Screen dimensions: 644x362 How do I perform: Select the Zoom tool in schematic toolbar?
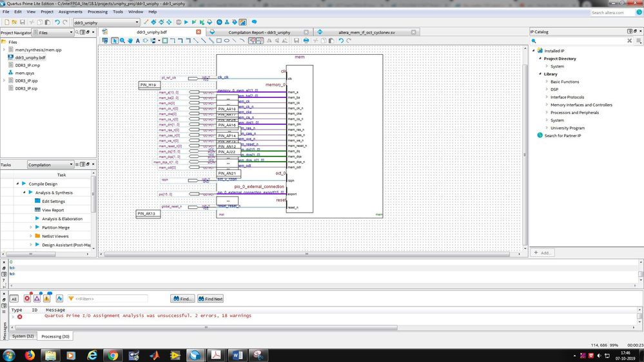(x=122, y=41)
